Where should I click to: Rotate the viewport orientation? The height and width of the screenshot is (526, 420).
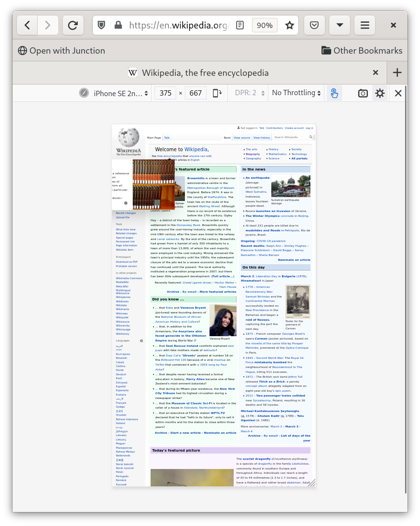[x=217, y=93]
